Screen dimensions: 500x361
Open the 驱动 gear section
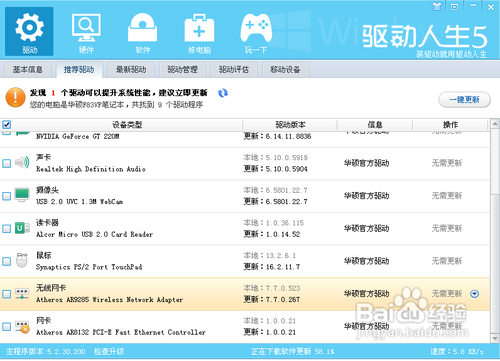pos(29,31)
